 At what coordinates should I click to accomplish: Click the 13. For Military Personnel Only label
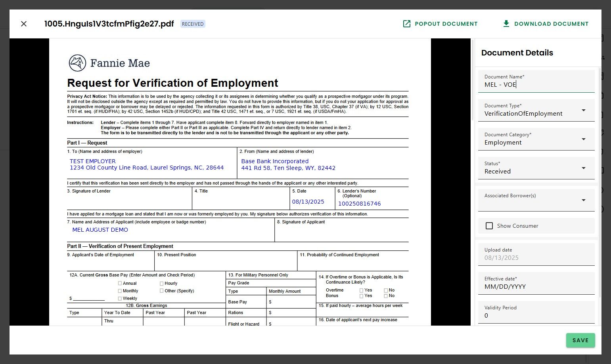[258, 275]
